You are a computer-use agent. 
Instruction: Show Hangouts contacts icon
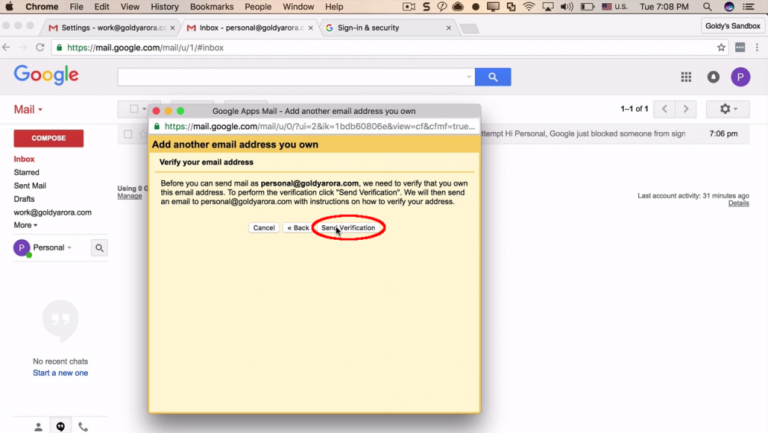38,427
